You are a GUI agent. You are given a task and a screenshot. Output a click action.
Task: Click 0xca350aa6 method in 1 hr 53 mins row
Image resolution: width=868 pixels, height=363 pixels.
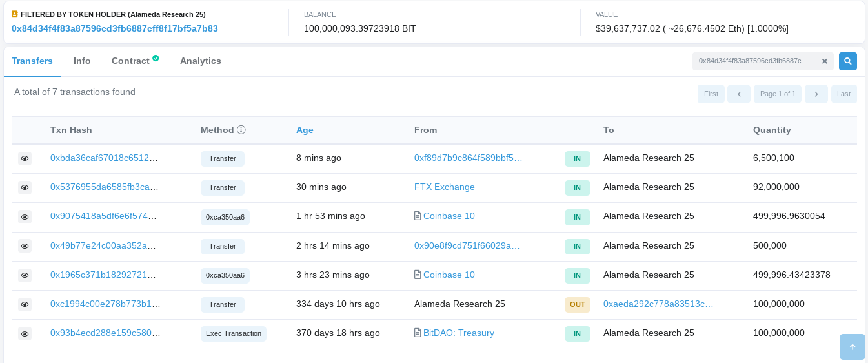pos(225,217)
